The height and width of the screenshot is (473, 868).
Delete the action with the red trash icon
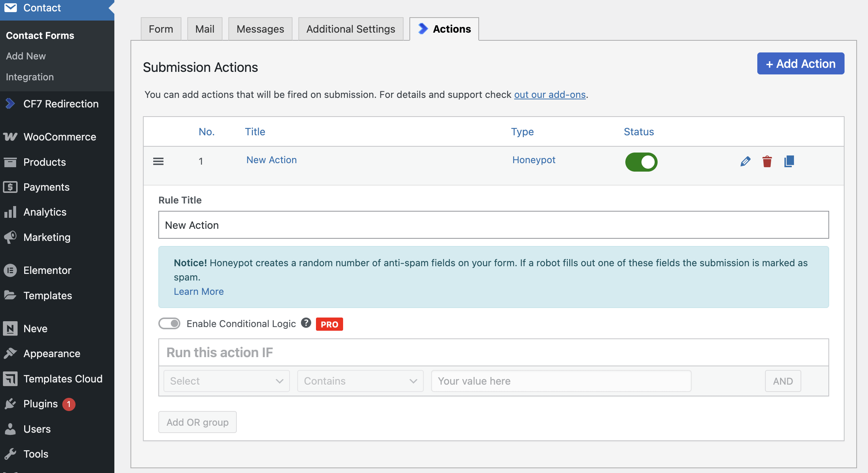click(x=767, y=161)
